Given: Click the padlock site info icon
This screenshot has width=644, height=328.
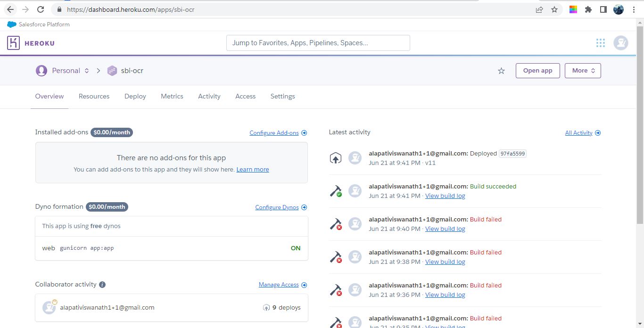Looking at the screenshot, I should (59, 9).
